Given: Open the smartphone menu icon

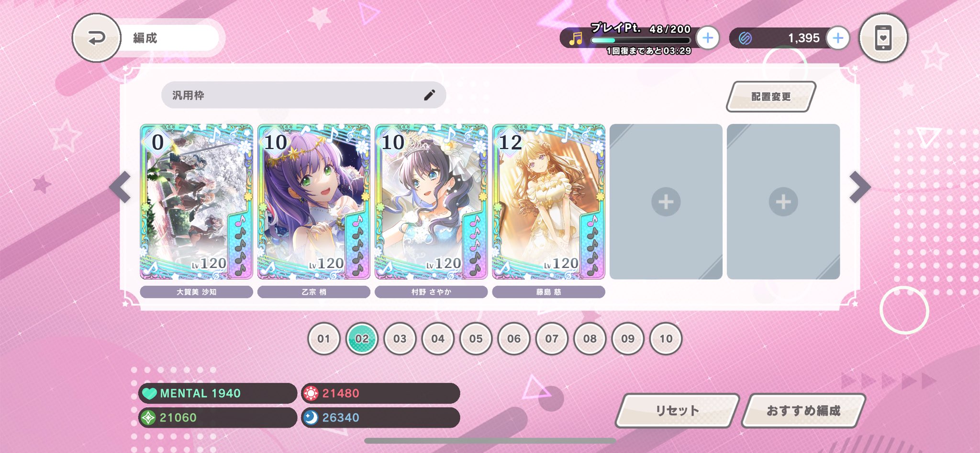Looking at the screenshot, I should point(883,38).
